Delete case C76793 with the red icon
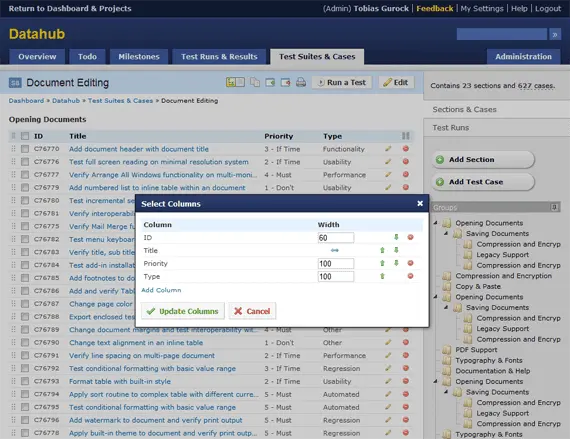 (x=406, y=381)
